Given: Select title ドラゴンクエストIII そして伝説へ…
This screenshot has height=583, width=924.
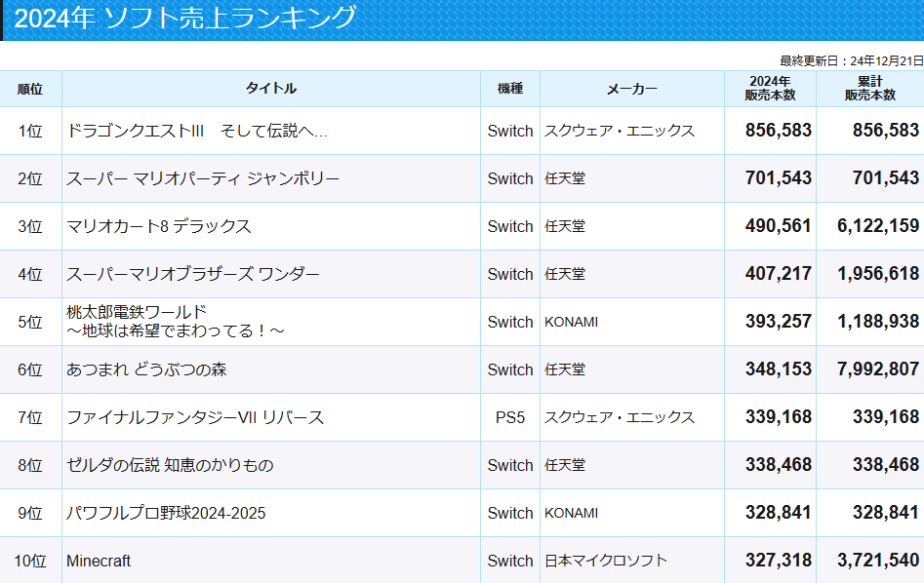Looking at the screenshot, I should pyautogui.click(x=197, y=131).
